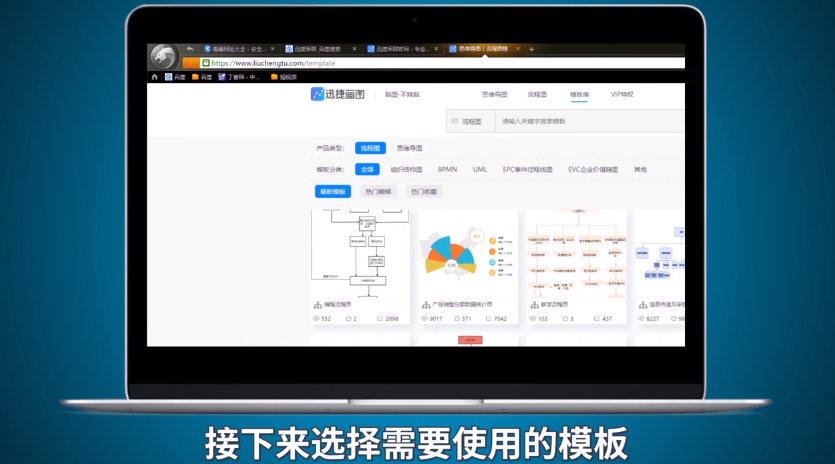
Task: Click the star icon beside 371
Action: [457, 319]
